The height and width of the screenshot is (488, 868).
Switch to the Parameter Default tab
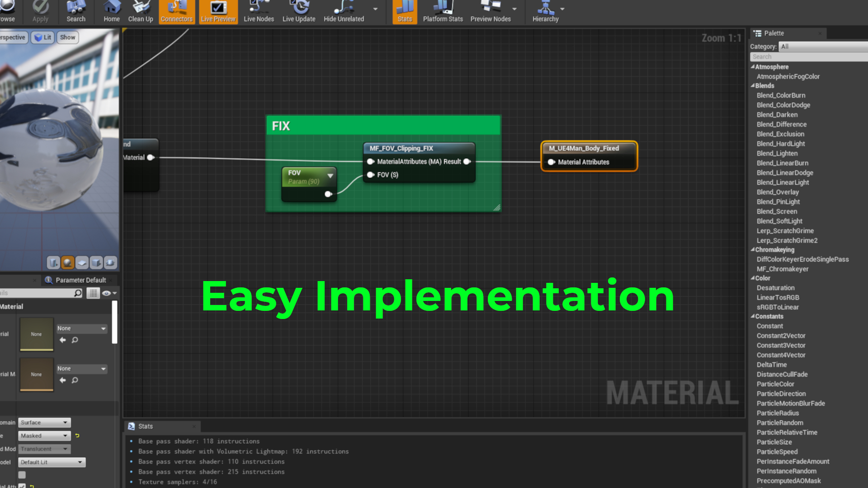coord(80,280)
